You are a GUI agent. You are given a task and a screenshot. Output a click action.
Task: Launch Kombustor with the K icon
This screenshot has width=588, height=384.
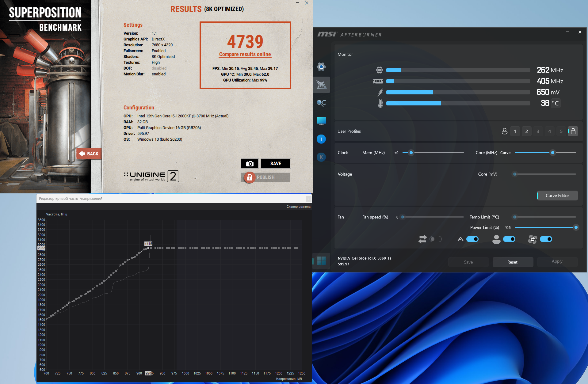point(321,157)
